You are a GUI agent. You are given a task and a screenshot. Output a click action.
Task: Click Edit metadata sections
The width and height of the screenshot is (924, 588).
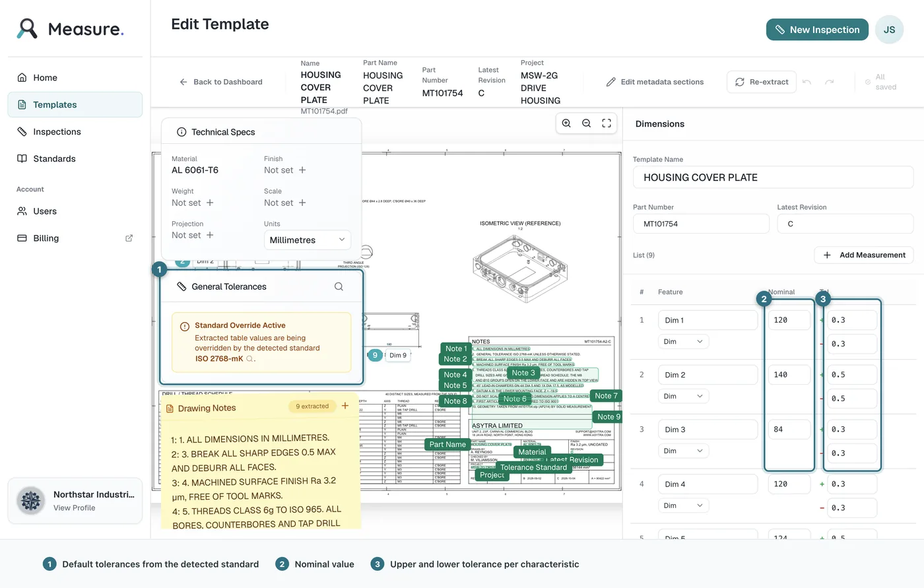point(655,82)
